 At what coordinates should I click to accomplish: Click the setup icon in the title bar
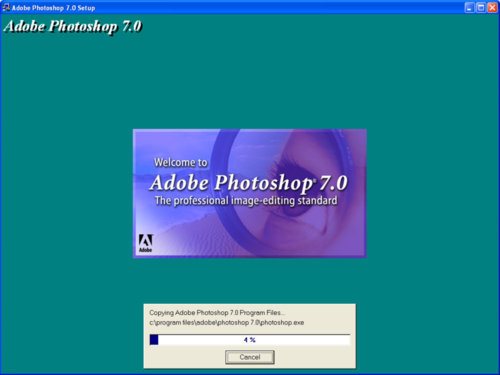coord(6,7)
